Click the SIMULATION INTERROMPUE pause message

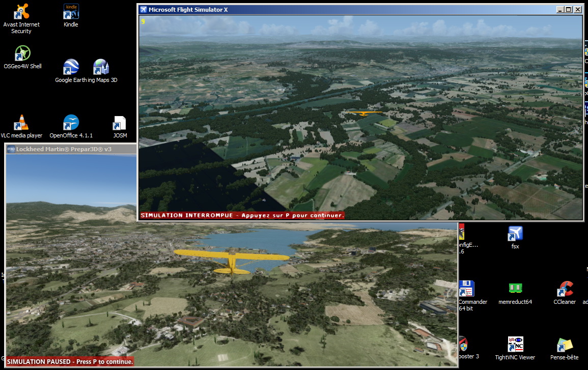(241, 215)
